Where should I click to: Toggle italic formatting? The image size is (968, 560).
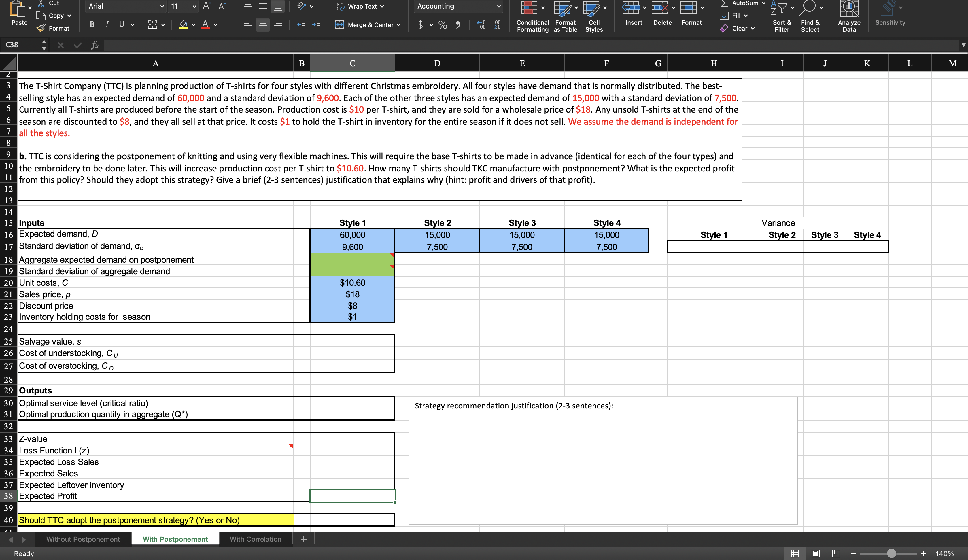(107, 24)
